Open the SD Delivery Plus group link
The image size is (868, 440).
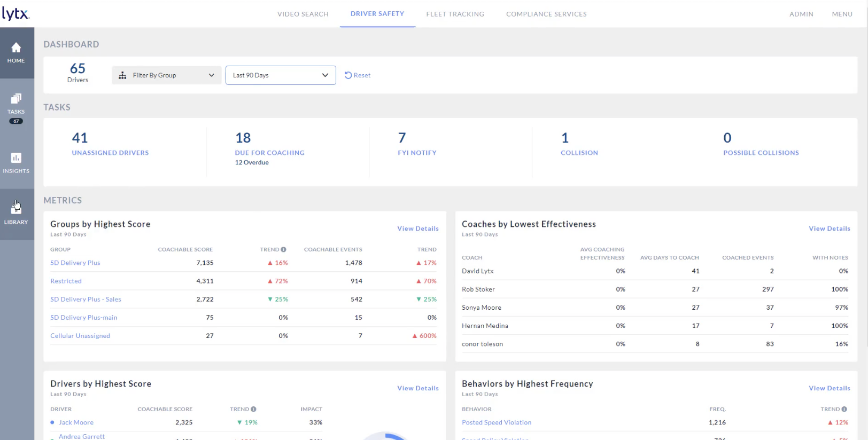tap(75, 263)
